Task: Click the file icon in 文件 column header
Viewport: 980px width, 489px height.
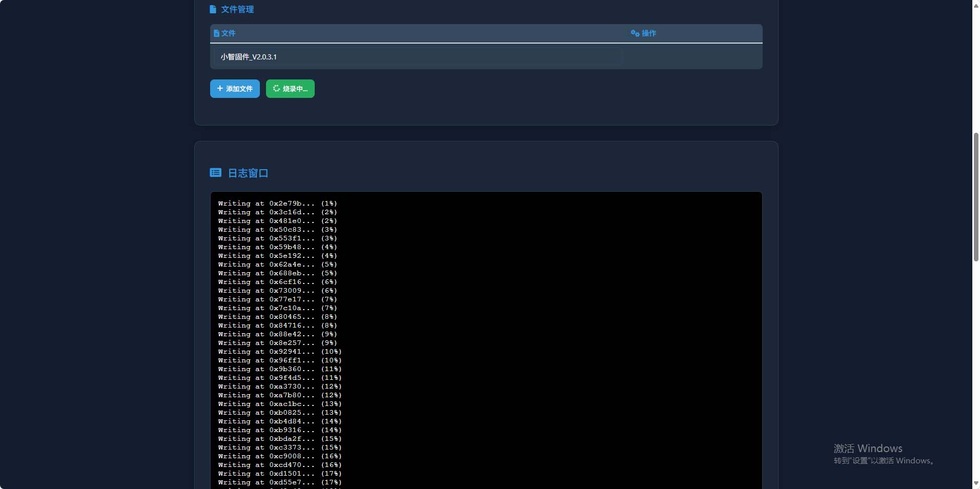Action: click(x=216, y=33)
